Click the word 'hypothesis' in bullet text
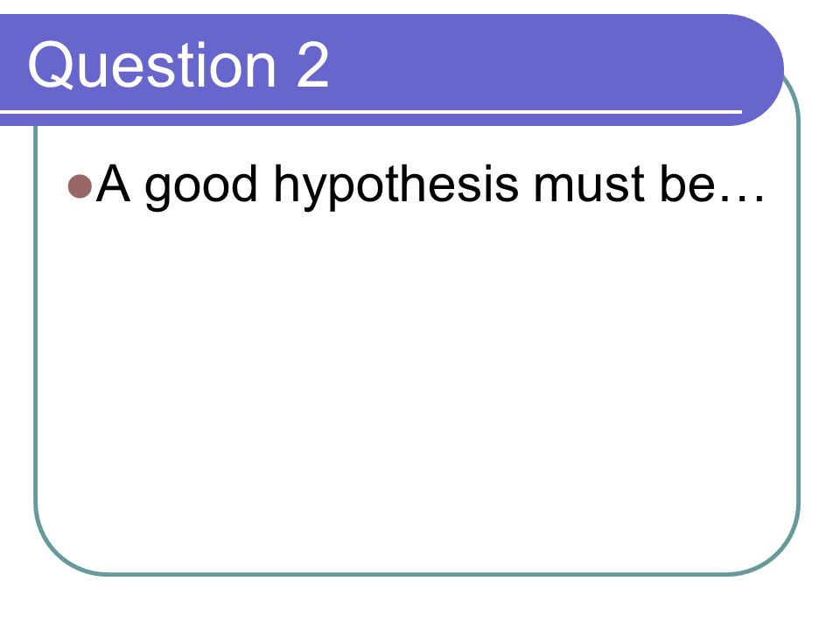 click(x=395, y=185)
